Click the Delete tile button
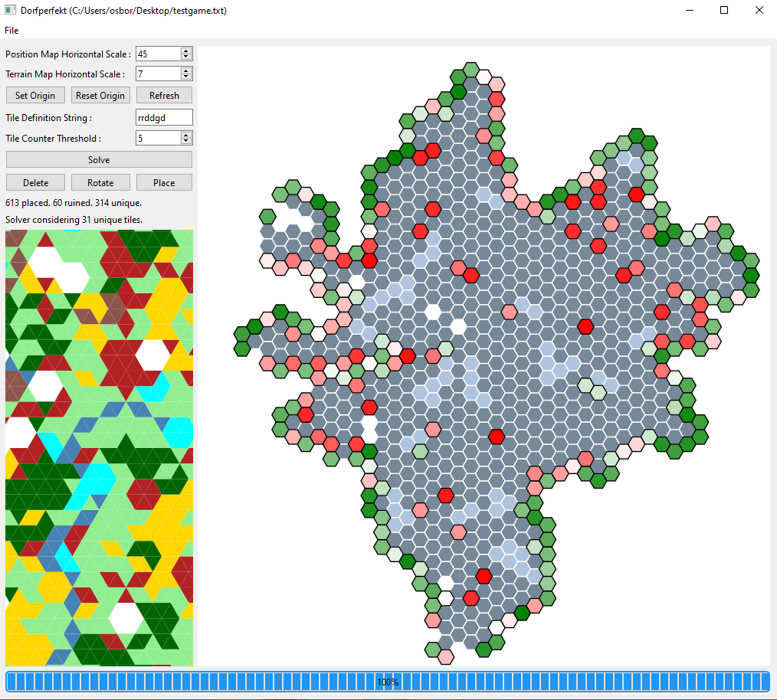 pyautogui.click(x=35, y=183)
